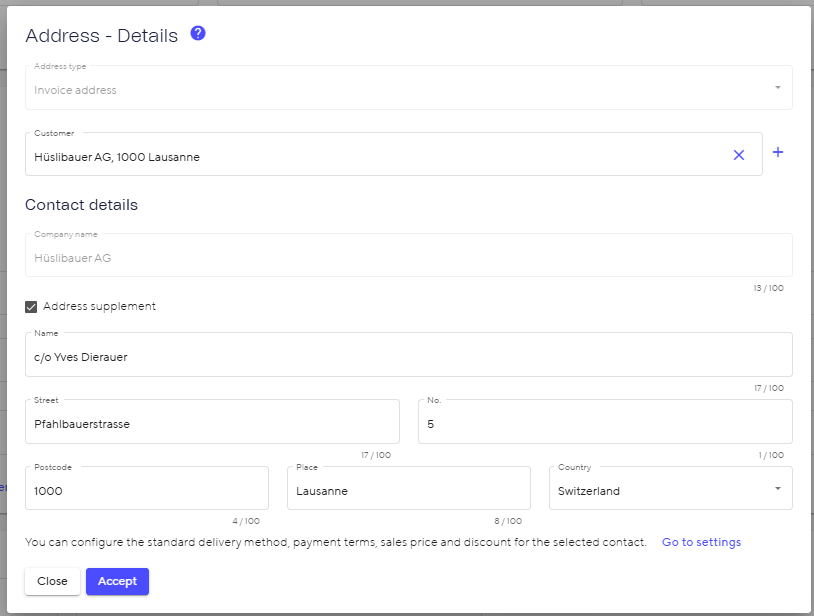The image size is (814, 616).
Task: Expand the Country dropdown set to Switzerland
Action: [660, 491]
